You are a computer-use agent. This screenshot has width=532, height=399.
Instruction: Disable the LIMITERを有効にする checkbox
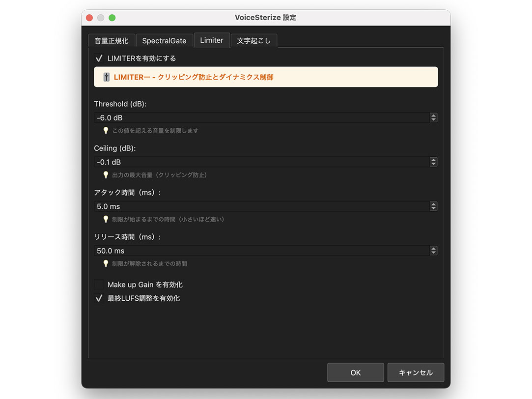99,58
